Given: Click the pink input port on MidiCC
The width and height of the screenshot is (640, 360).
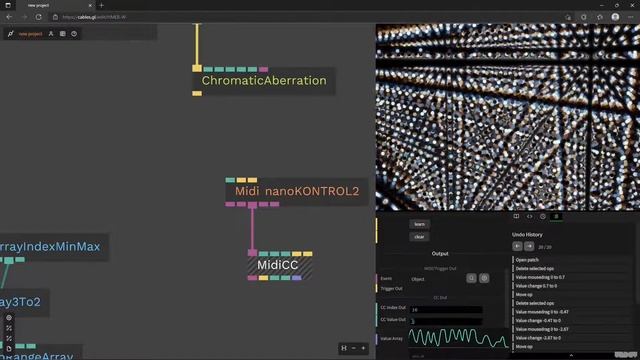Looking at the screenshot, I should [252, 253].
